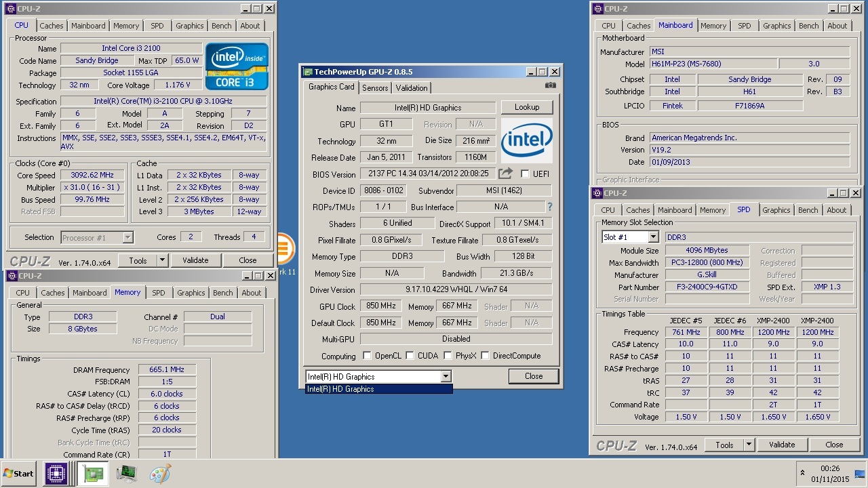Click the BIOS share export icon
The image size is (868, 488).
click(x=505, y=174)
